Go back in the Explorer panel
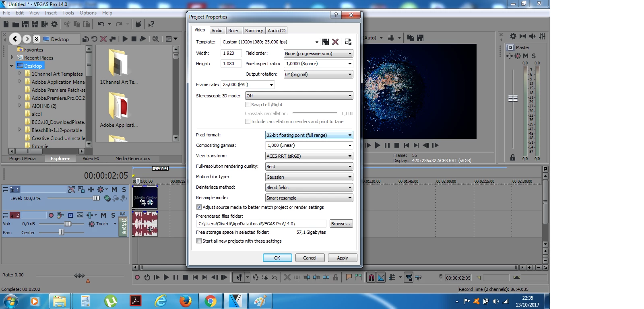The height and width of the screenshot is (309, 644). pos(15,39)
